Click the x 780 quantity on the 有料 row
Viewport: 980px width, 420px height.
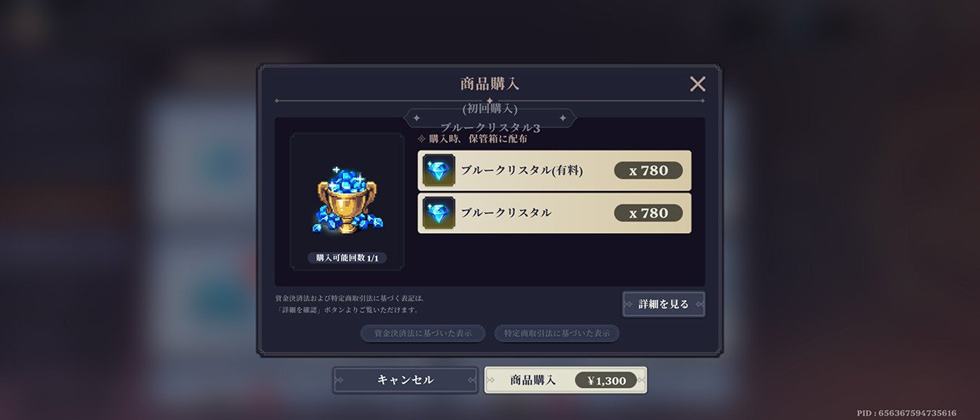click(x=648, y=170)
